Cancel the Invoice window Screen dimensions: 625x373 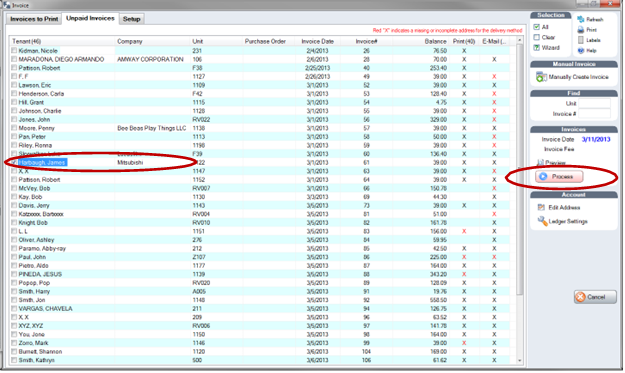595,297
